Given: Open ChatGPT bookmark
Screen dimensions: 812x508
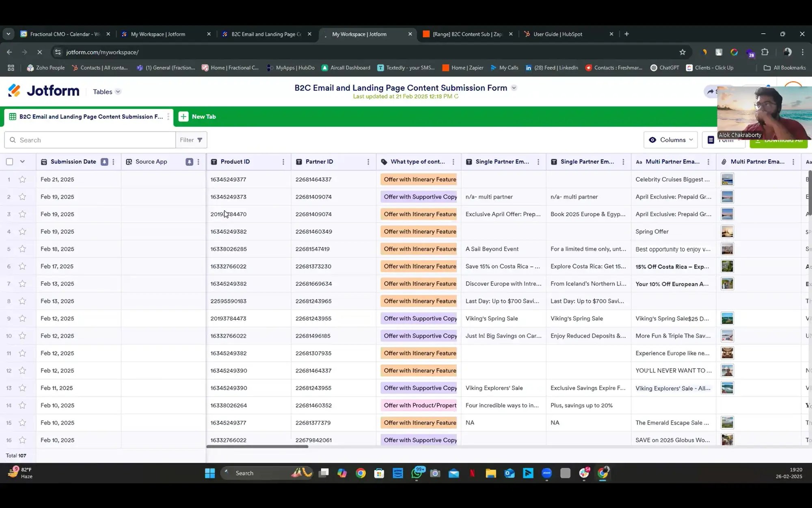Looking at the screenshot, I should [665, 68].
